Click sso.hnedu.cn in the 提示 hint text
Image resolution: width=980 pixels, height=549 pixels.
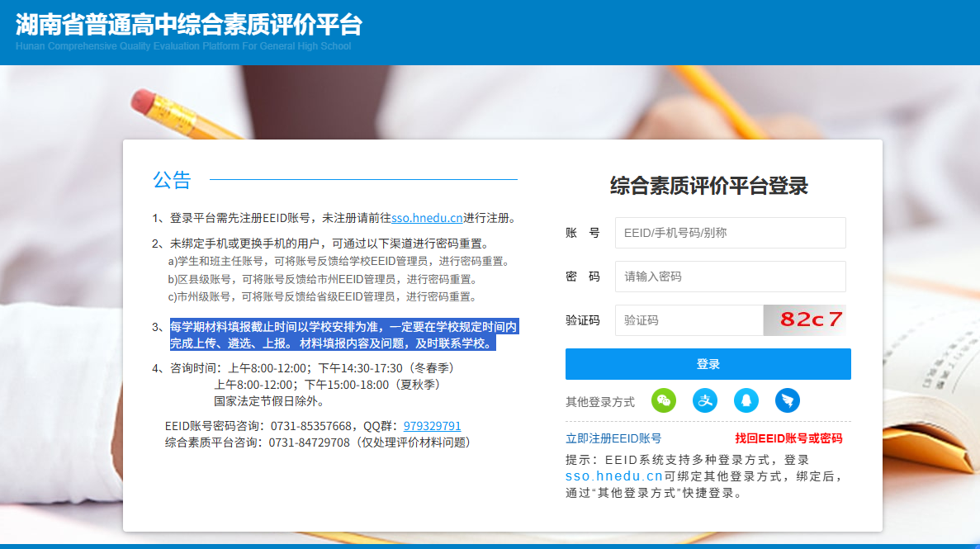[613, 476]
